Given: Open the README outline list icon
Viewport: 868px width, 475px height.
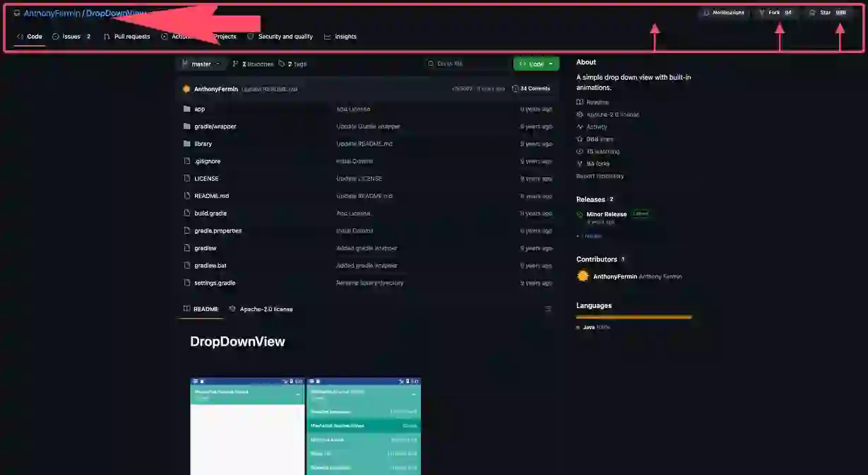Looking at the screenshot, I should click(x=548, y=309).
